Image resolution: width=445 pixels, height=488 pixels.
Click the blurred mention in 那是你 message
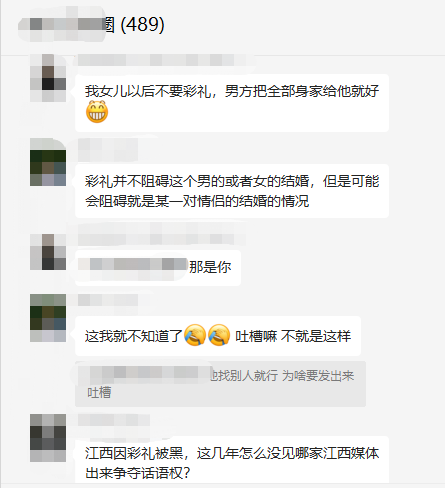(134, 267)
